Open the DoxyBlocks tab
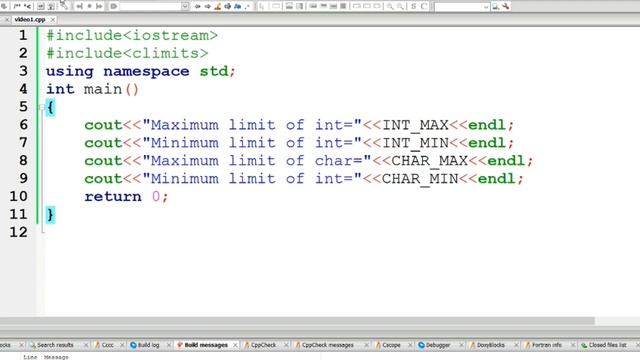Image resolution: width=640 pixels, height=360 pixels. coord(490,345)
